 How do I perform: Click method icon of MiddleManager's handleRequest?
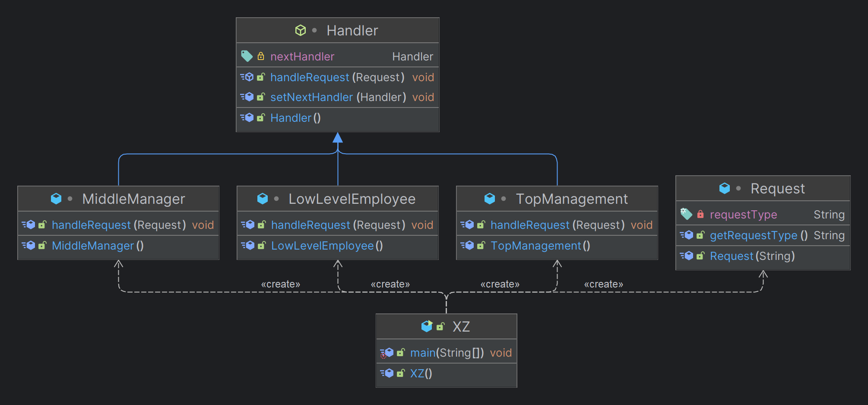point(29,225)
